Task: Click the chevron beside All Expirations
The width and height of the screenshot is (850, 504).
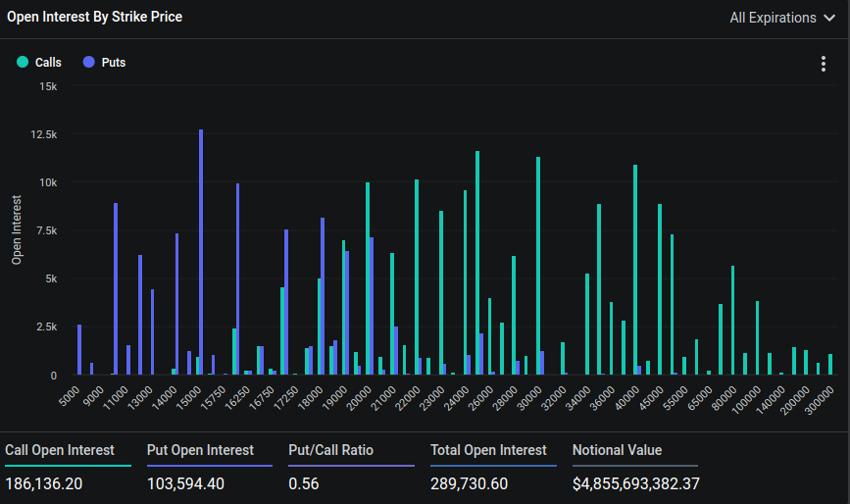Action: [828, 18]
